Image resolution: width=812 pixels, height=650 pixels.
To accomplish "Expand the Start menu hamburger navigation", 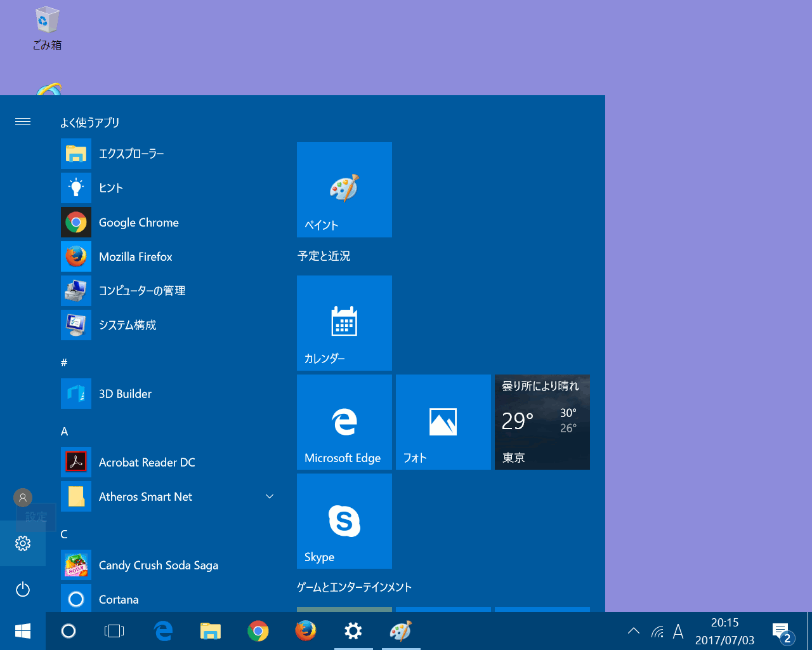I will click(23, 121).
